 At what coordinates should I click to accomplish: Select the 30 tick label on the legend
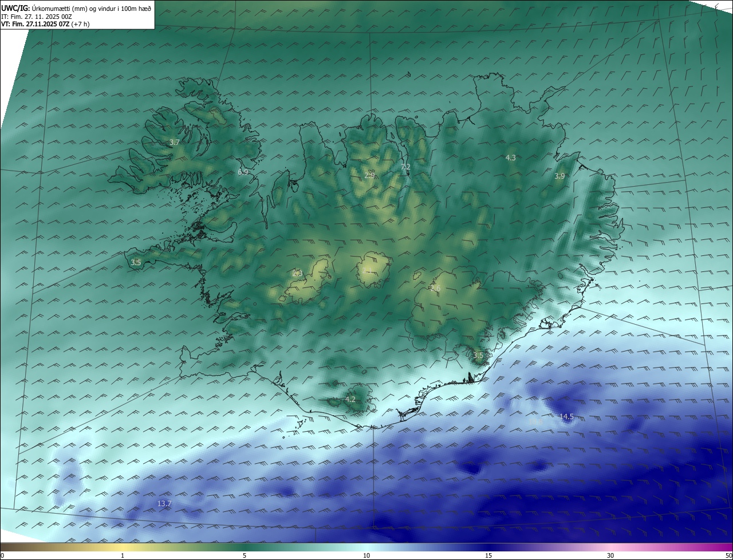[610, 555]
